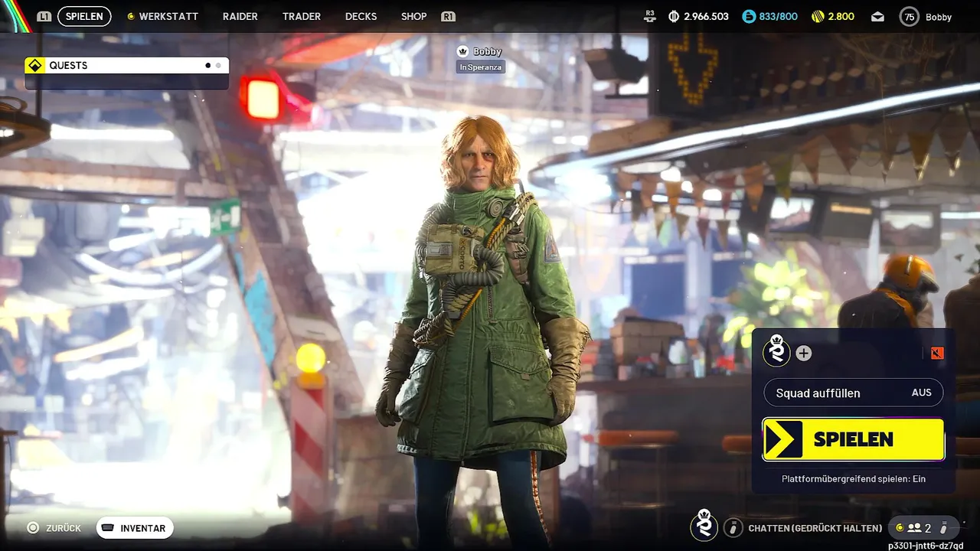Screen dimensions: 980x551
Task: Click the 2.966.503 coin balance value
Action: coord(706,16)
